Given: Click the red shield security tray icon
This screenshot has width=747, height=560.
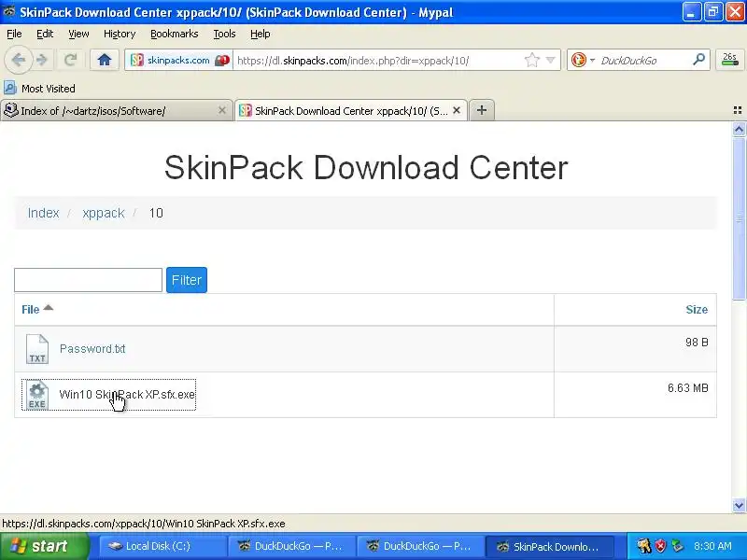Looking at the screenshot, I should pos(660,546).
